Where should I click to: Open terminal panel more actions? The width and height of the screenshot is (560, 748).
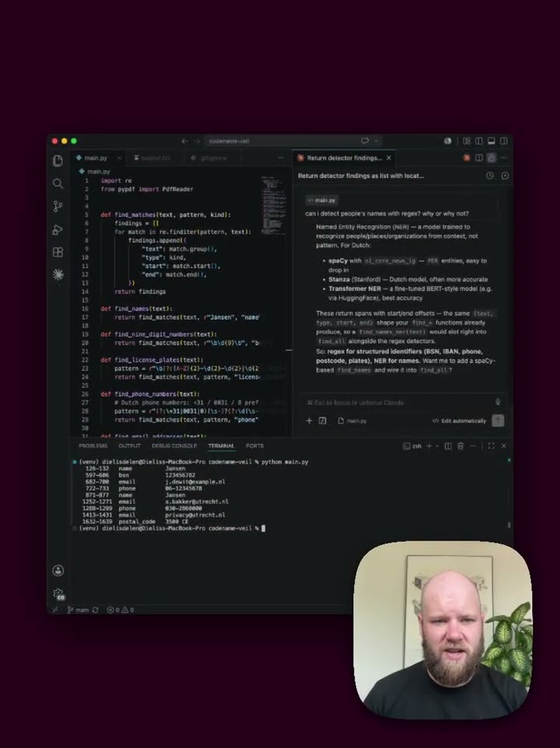[x=473, y=446]
